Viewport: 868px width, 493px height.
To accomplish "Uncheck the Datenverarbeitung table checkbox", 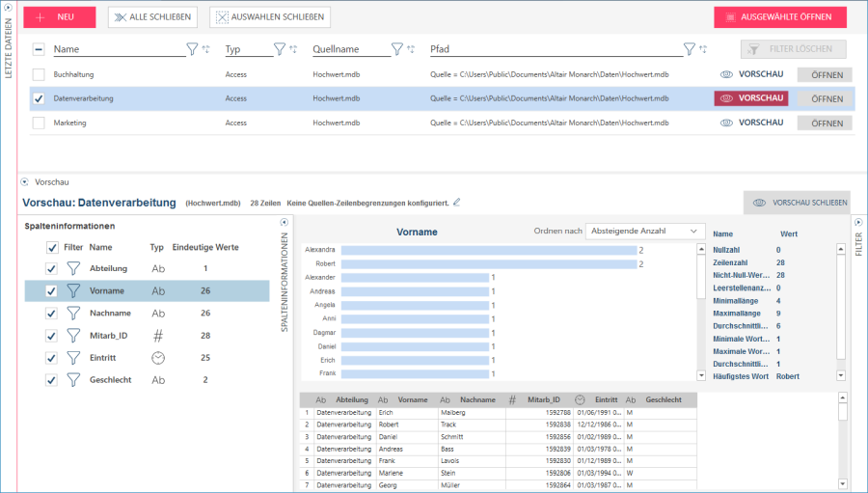I will click(39, 98).
